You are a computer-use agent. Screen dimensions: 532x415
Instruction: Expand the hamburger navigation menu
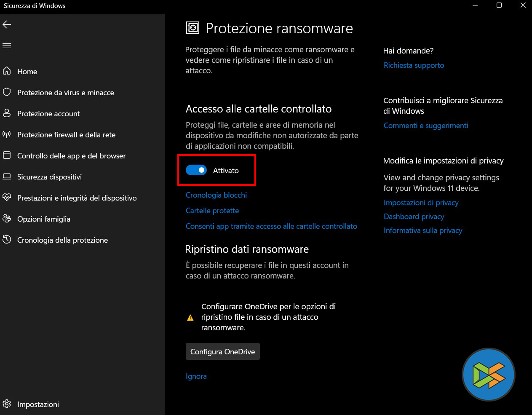point(7,46)
